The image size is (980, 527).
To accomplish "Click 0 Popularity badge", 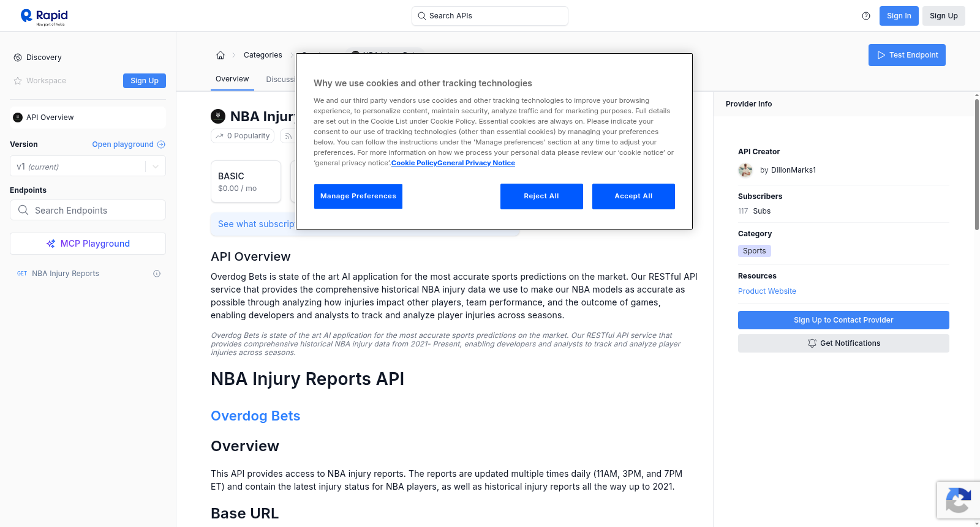I will [243, 136].
